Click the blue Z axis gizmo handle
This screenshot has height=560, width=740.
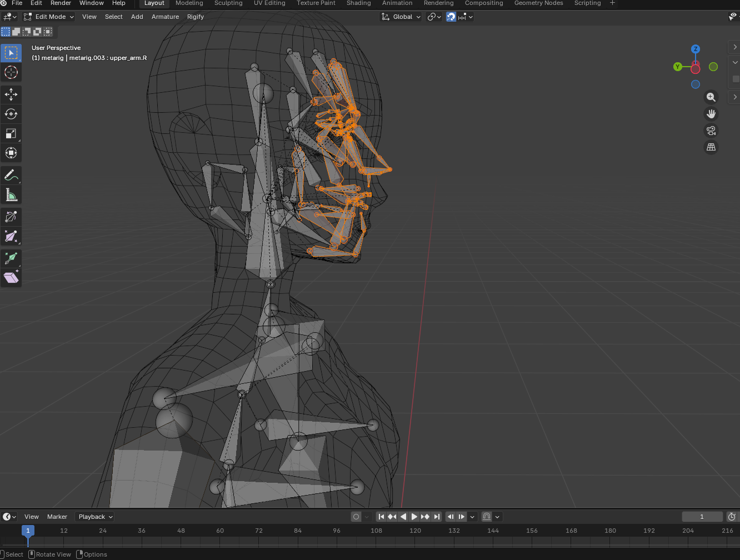[x=696, y=49]
